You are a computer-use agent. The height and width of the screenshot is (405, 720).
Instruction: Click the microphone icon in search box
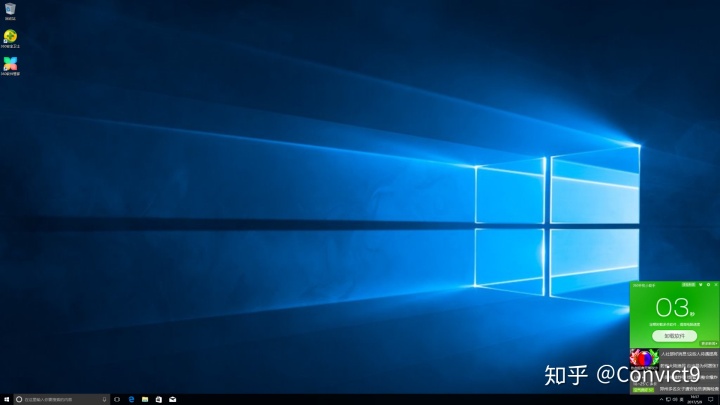(x=104, y=399)
